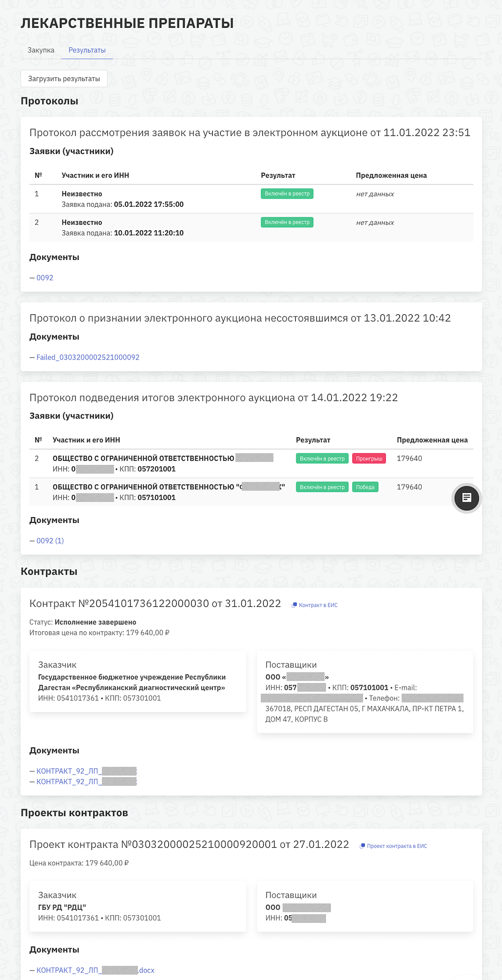Open the Контракт в ЕИС link text
Viewport: 502px width, 980px height.
[318, 605]
